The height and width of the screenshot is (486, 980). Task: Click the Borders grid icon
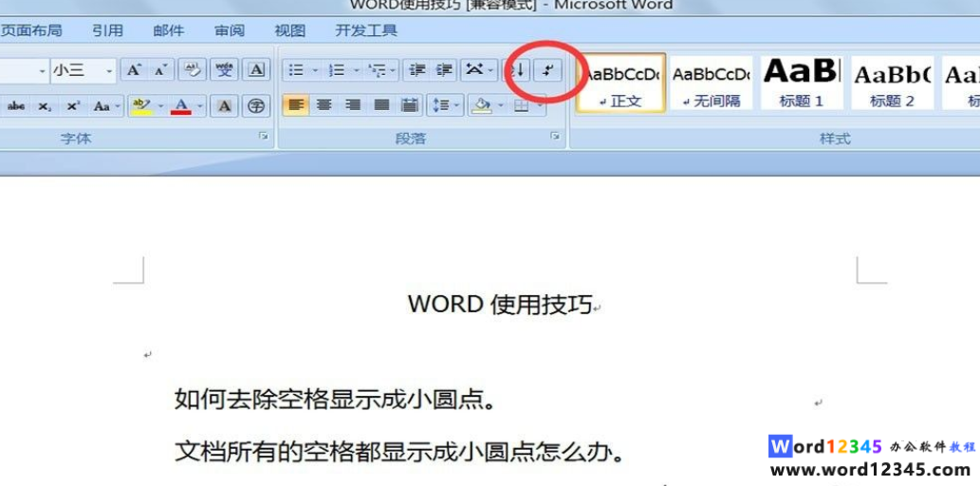coord(521,105)
